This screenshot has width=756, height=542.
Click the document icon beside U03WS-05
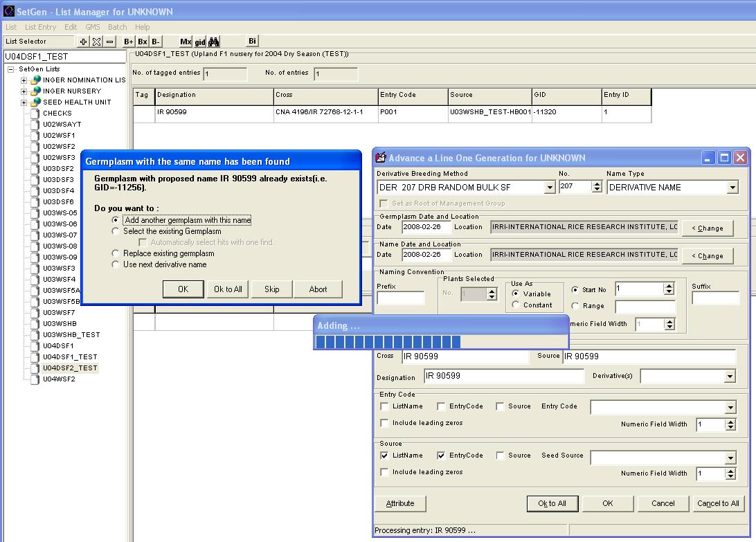point(35,213)
